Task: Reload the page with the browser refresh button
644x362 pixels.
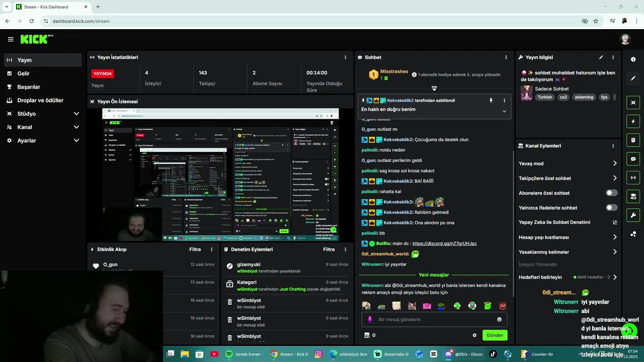Action: point(32,21)
